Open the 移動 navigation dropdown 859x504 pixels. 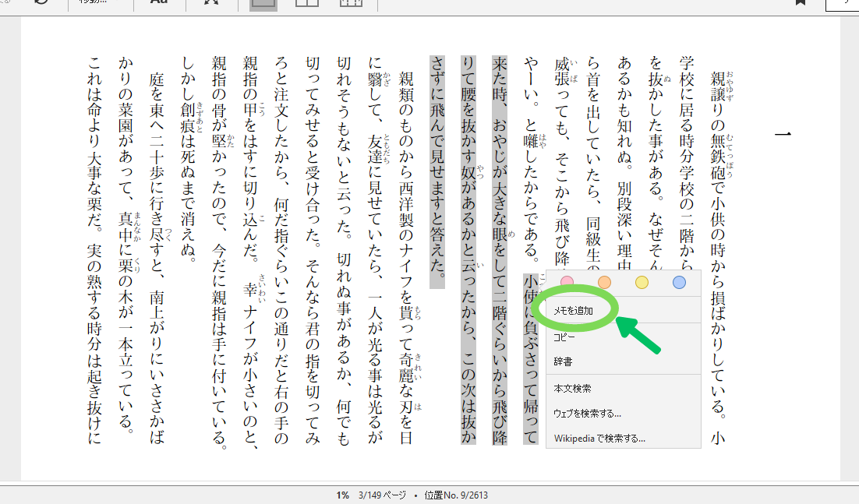tap(98, 3)
